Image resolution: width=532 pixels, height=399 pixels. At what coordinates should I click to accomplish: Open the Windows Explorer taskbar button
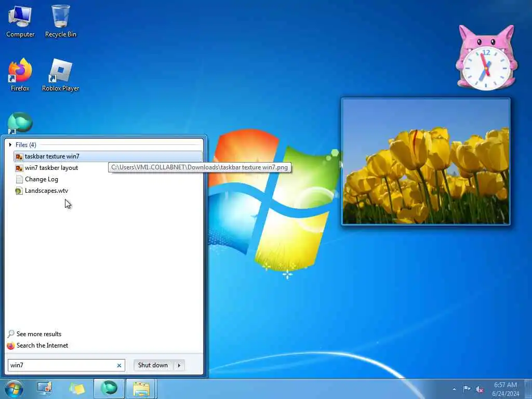click(x=141, y=389)
